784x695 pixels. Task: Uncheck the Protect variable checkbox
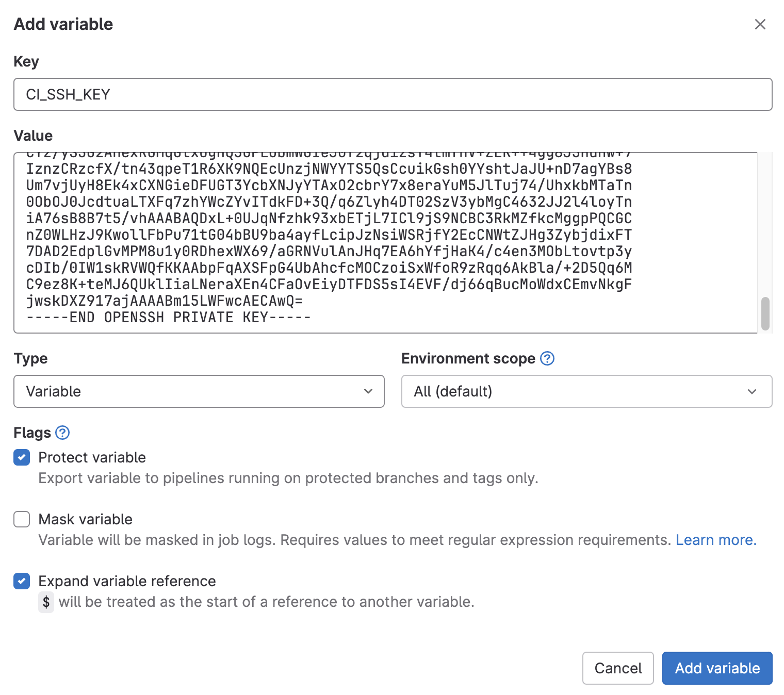pos(22,457)
